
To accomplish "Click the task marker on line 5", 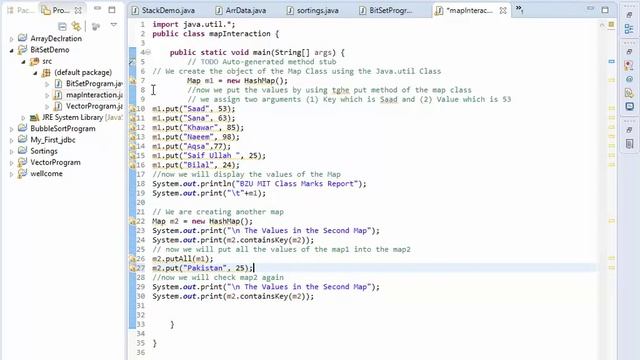I will (132, 62).
